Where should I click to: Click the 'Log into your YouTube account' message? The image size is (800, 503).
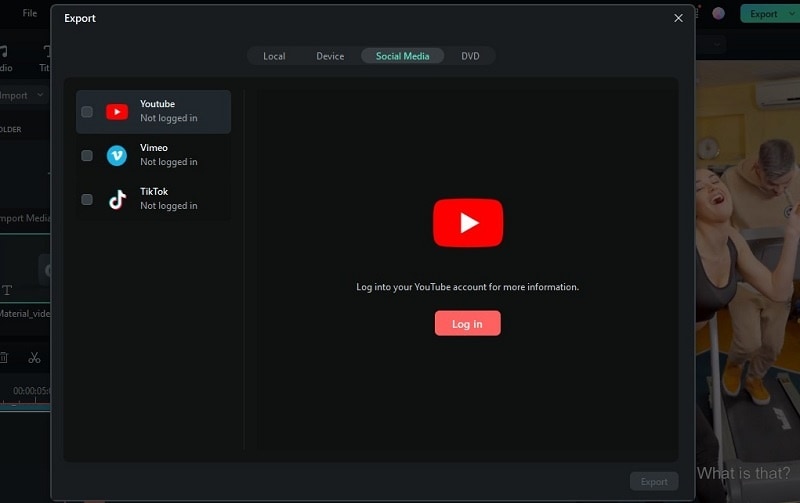point(467,287)
